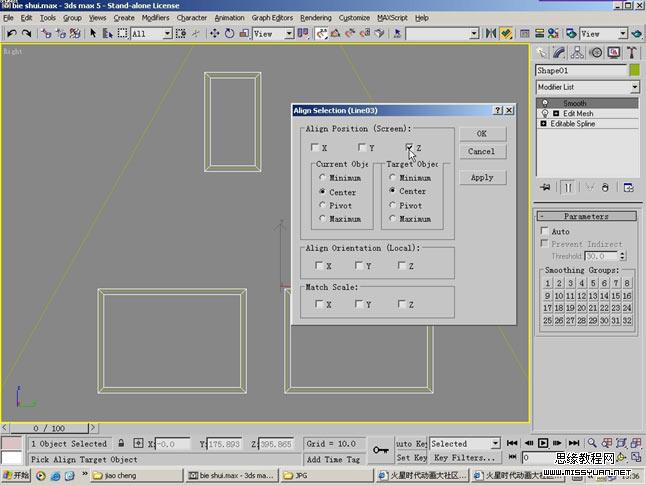Expand the Edit Mesh modifier entry
This screenshot has width=646, height=485.
pyautogui.click(x=556, y=113)
